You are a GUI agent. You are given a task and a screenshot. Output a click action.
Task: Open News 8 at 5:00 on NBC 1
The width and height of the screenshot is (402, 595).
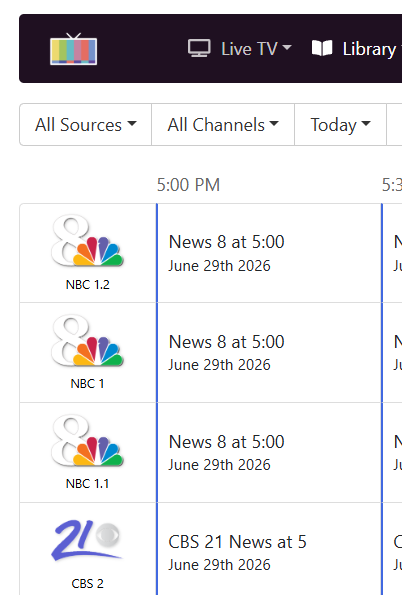pos(269,353)
